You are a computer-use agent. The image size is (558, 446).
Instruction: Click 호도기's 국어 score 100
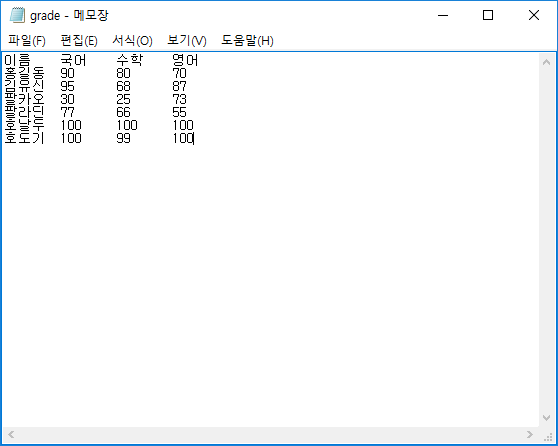pos(71,138)
